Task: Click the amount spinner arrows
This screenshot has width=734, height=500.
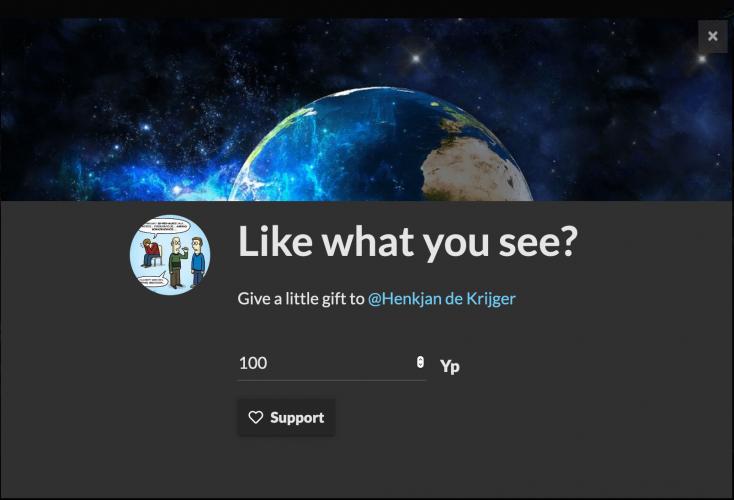Action: click(x=420, y=362)
